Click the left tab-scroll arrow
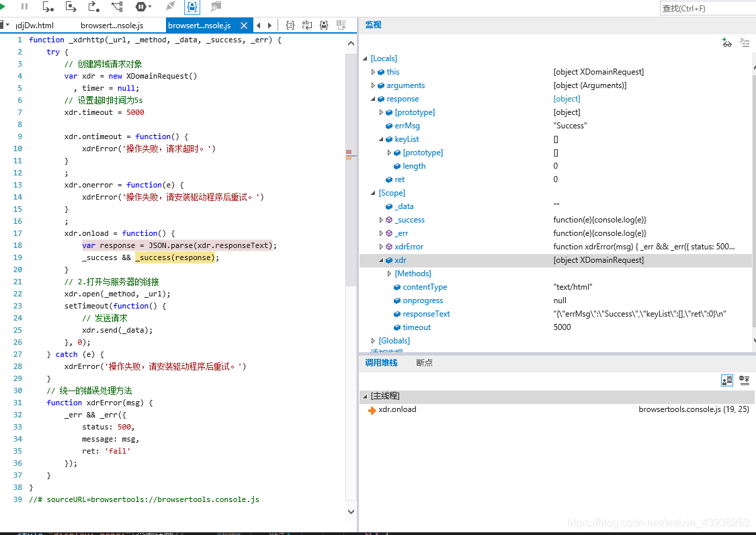The image size is (756, 535). pyautogui.click(x=259, y=26)
